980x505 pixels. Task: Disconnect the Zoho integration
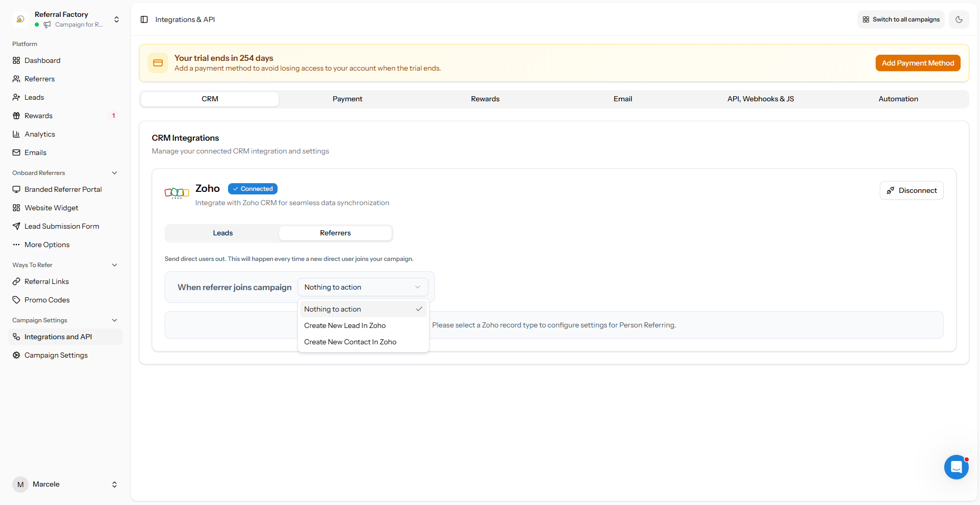[x=911, y=190]
